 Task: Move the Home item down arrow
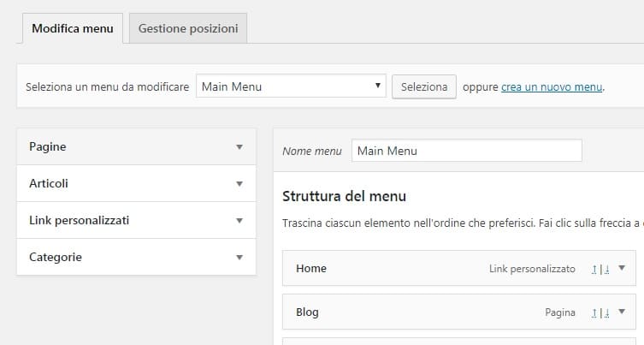pyautogui.click(x=606, y=269)
